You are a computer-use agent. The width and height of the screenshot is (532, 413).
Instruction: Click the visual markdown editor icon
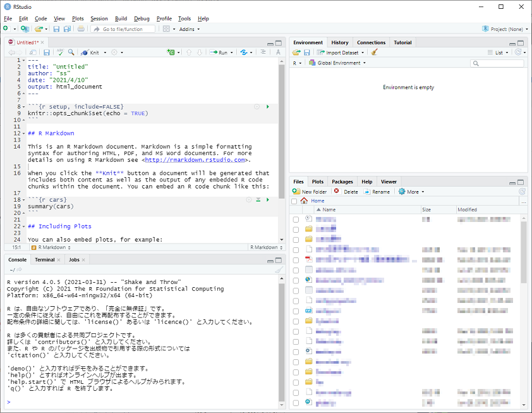tap(278, 52)
